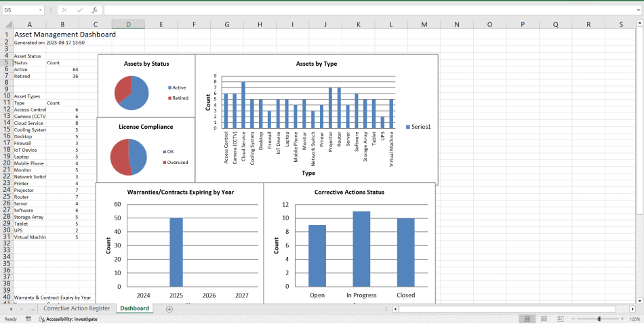Select the Corrective Actions Status chart title
The width and height of the screenshot is (644, 324).
pos(349,192)
